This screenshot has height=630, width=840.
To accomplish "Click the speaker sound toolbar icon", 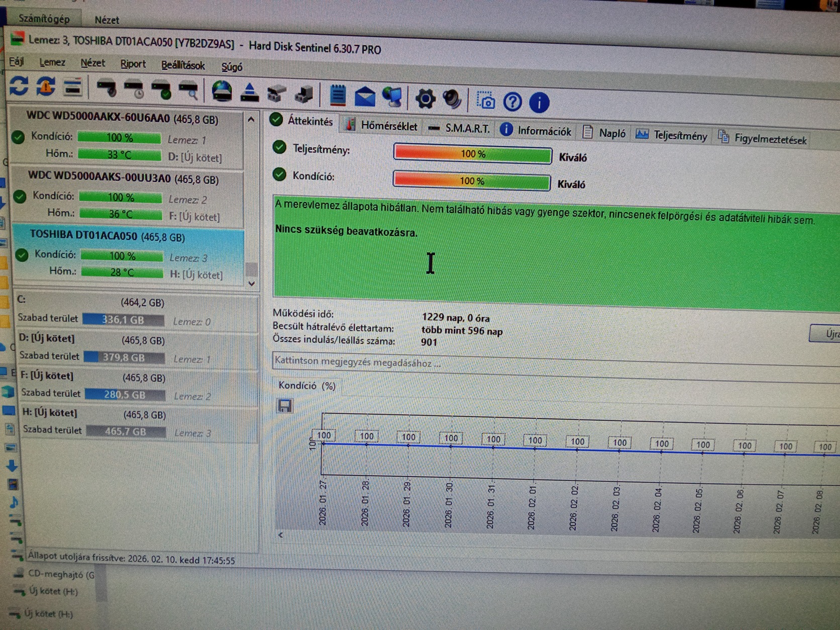I will pyautogui.click(x=452, y=99).
